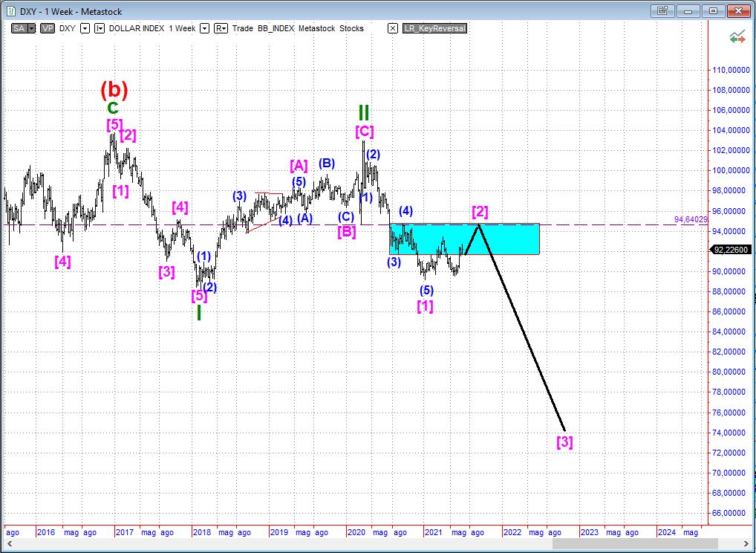
Task: Open the DXY symbol dropdown arrow
Action: [x=85, y=28]
